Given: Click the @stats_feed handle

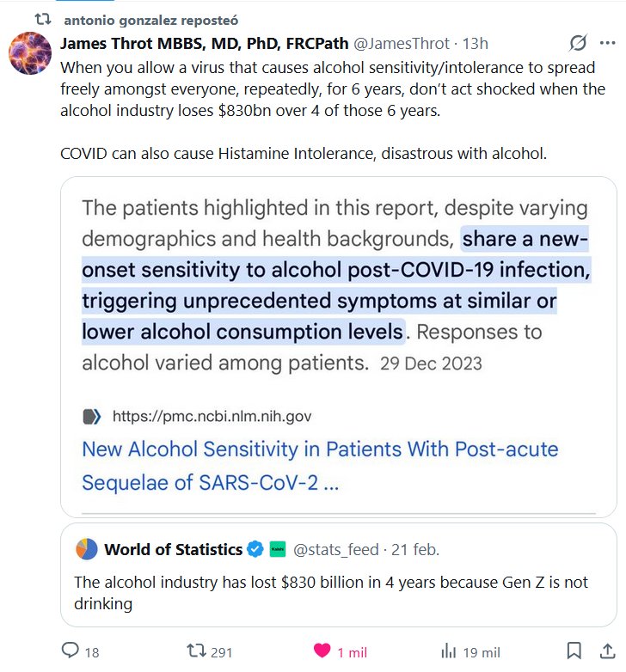Looking at the screenshot, I should pyautogui.click(x=337, y=549).
